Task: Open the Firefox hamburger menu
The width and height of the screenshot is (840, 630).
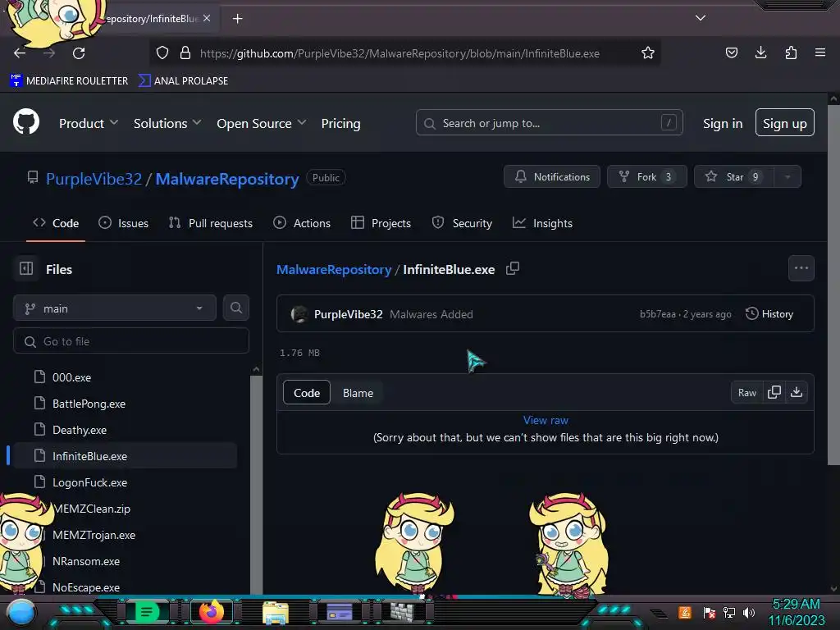Action: [x=820, y=52]
